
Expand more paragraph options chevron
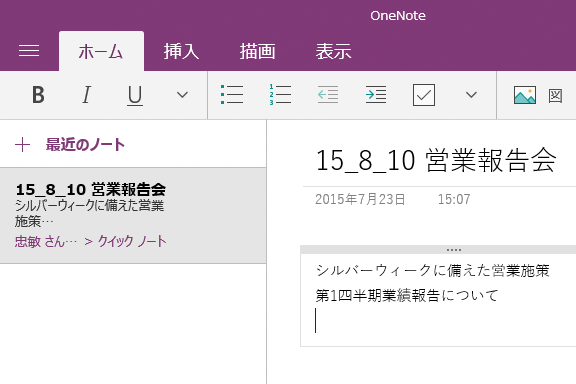coord(471,95)
